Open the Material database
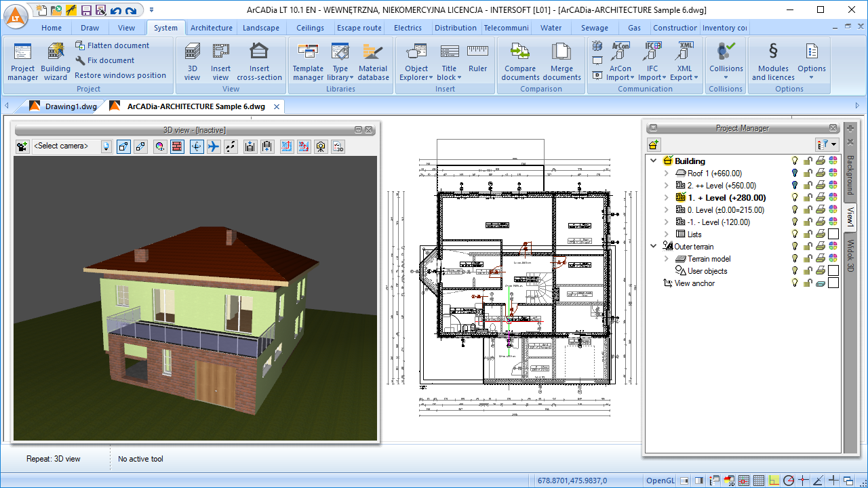 pos(373,61)
